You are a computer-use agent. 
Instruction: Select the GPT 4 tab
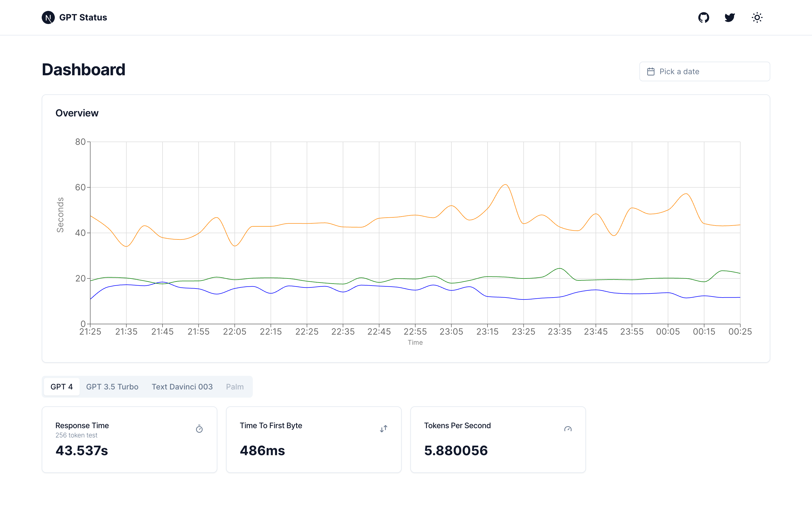pos(61,387)
